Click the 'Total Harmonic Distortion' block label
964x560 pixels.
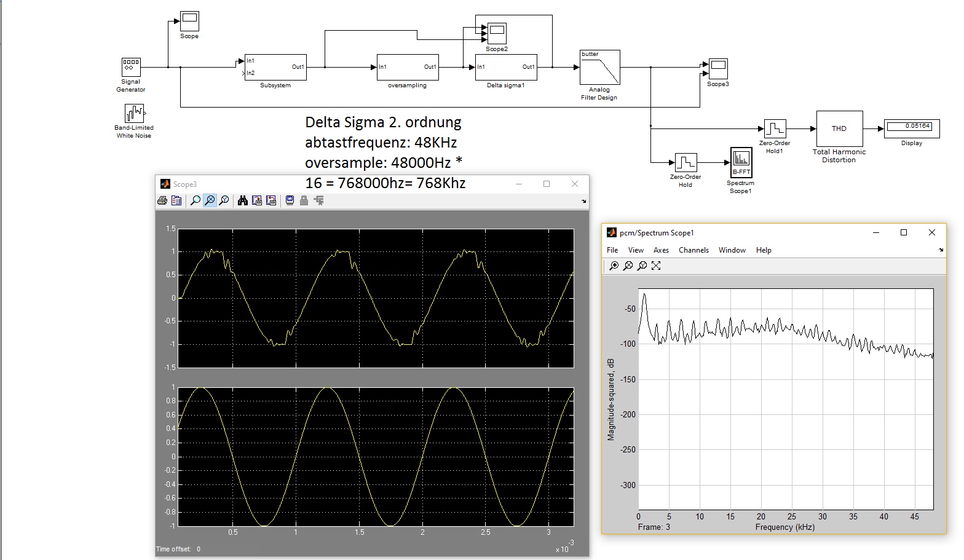click(839, 156)
